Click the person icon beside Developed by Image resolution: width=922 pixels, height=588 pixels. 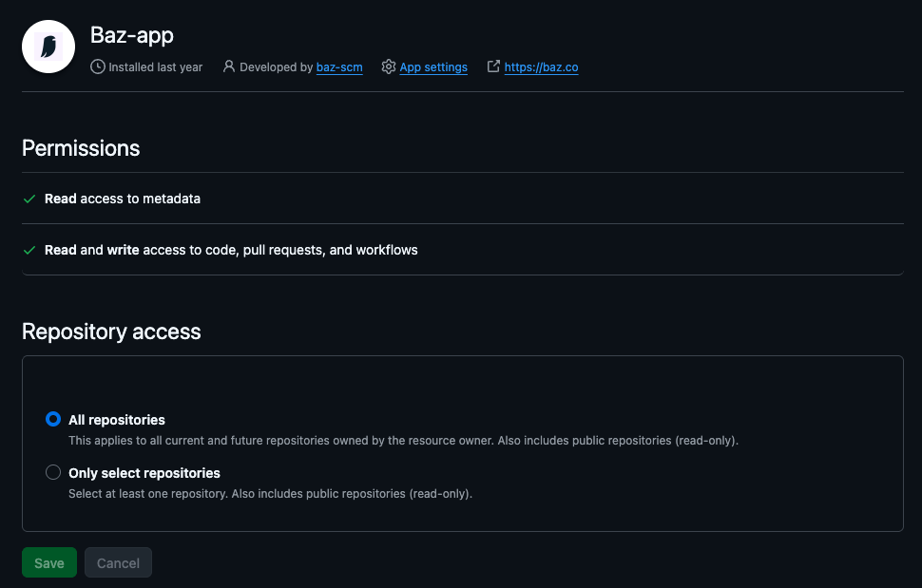[229, 66]
